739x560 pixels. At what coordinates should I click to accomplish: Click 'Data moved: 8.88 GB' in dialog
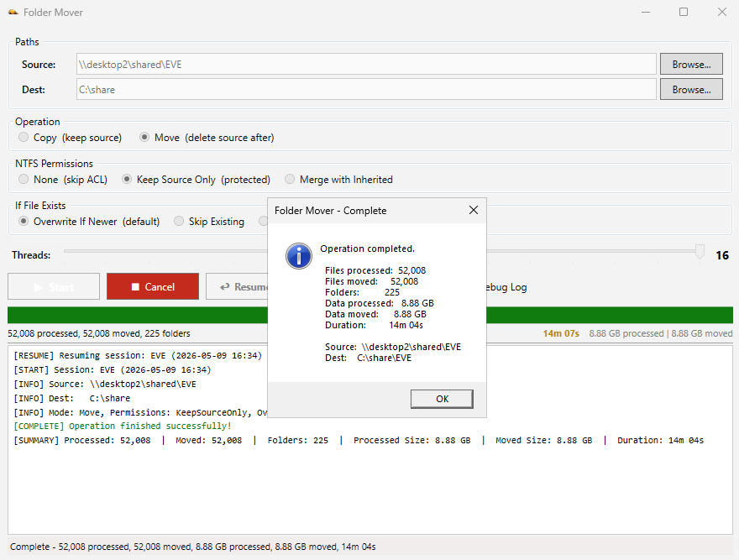point(375,314)
